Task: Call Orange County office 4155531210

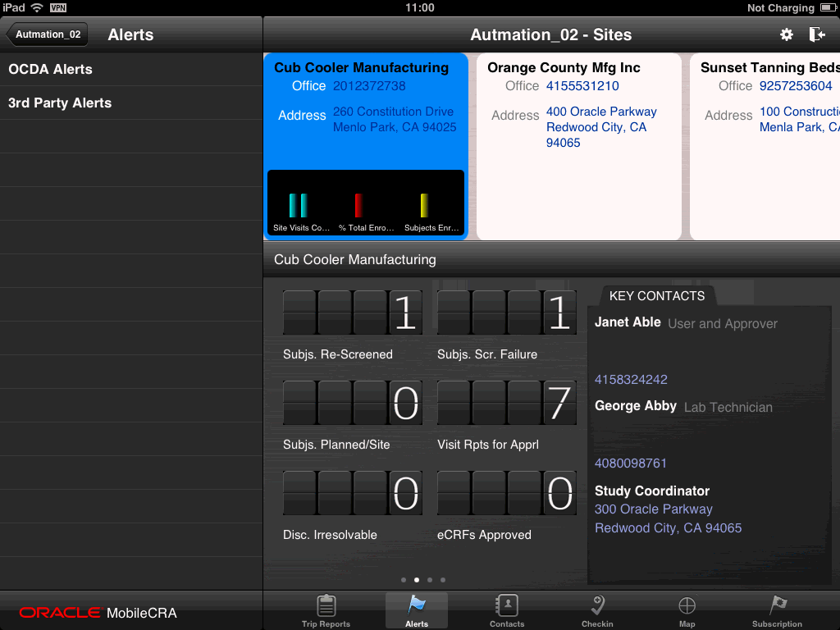Action: tap(582, 85)
